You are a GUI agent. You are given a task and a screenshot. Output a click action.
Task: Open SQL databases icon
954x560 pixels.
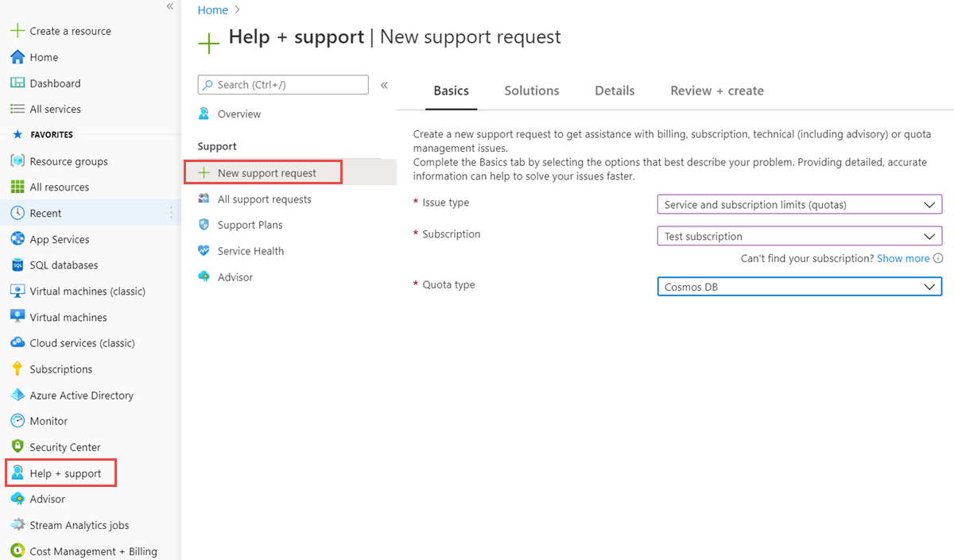pyautogui.click(x=17, y=265)
